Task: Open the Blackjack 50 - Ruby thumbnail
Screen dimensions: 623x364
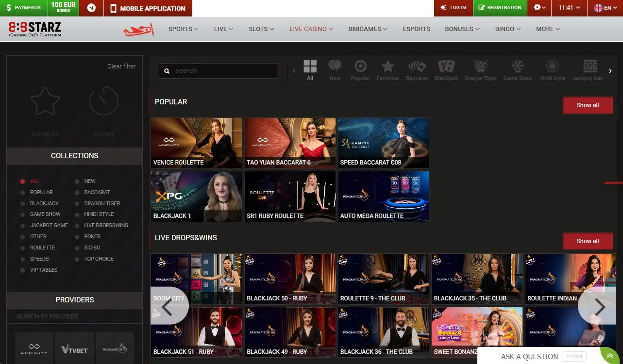Action: coord(290,279)
